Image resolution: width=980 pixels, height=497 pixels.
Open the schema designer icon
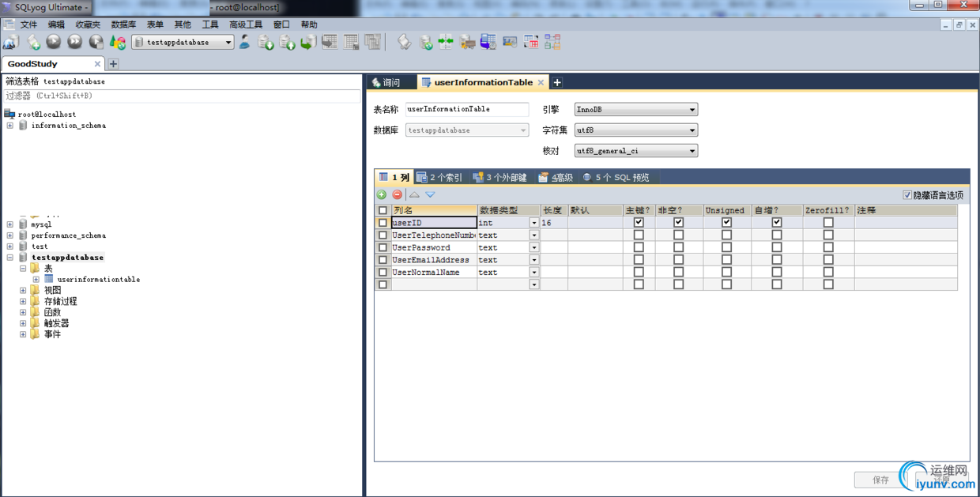click(x=552, y=42)
